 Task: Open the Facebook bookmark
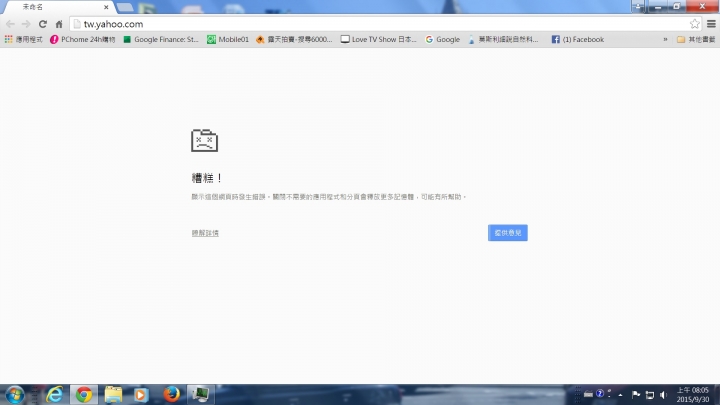pos(578,39)
